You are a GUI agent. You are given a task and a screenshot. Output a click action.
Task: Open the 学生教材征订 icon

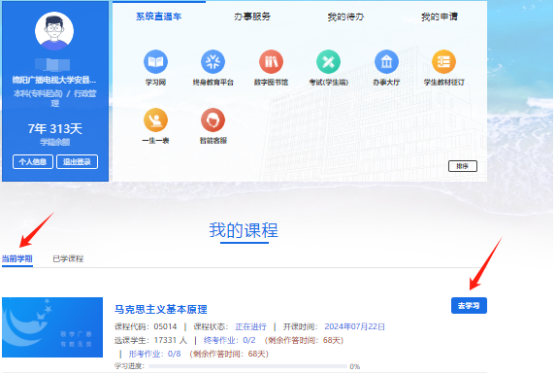coord(444,62)
